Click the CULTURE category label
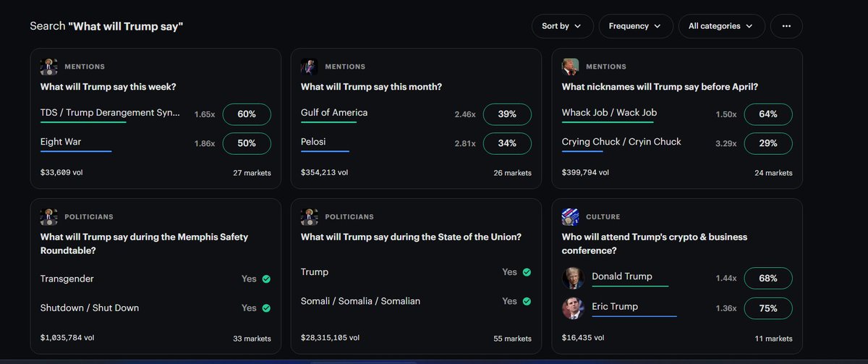The height and width of the screenshot is (364, 868). click(x=603, y=216)
